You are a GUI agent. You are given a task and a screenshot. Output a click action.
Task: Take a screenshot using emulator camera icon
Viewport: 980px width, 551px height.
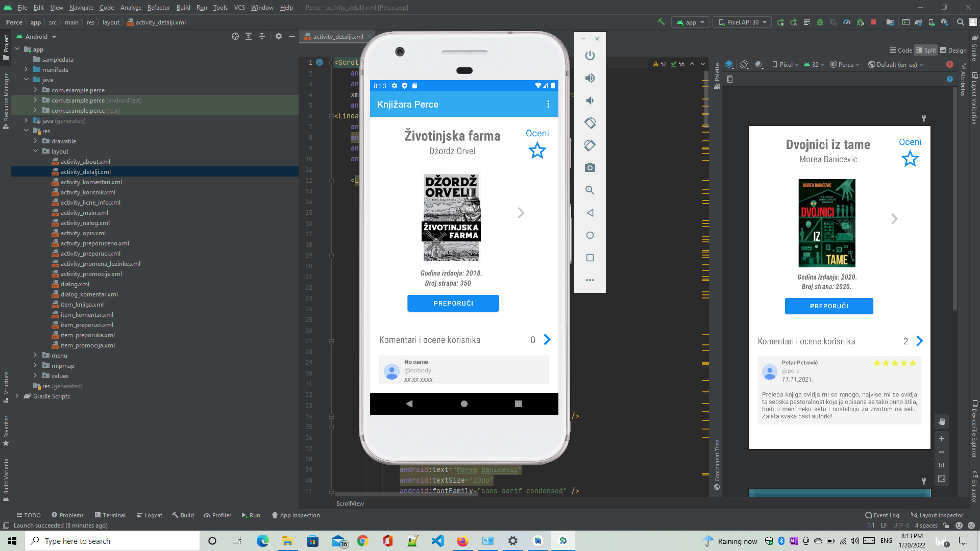click(x=590, y=167)
